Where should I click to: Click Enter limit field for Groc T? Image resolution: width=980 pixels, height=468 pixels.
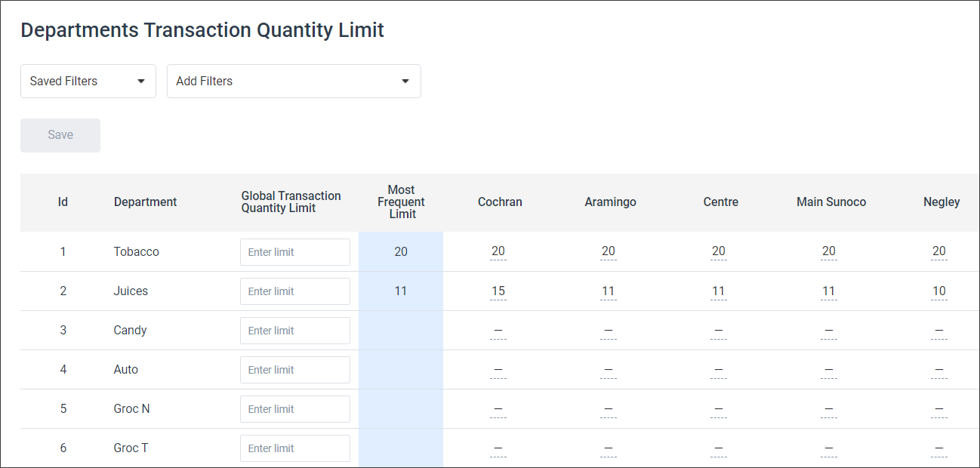[294, 448]
